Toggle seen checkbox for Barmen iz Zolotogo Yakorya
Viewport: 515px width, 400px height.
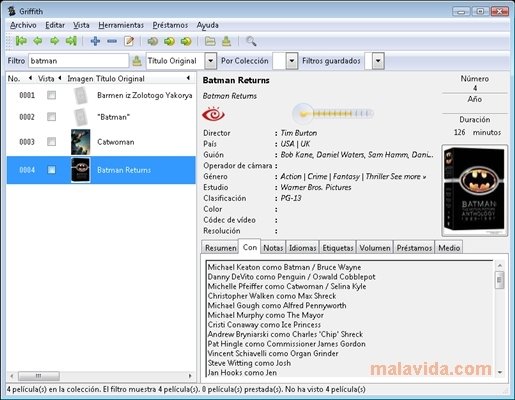pos(51,95)
